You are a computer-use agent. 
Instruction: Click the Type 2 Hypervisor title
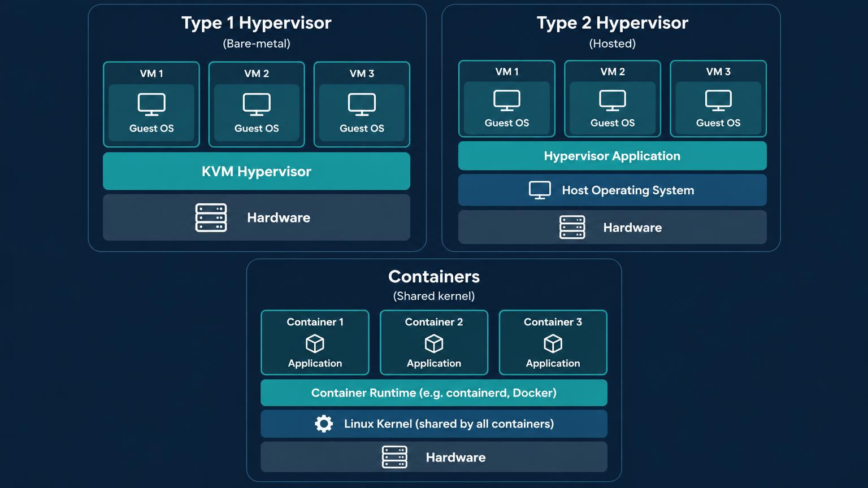click(x=613, y=23)
